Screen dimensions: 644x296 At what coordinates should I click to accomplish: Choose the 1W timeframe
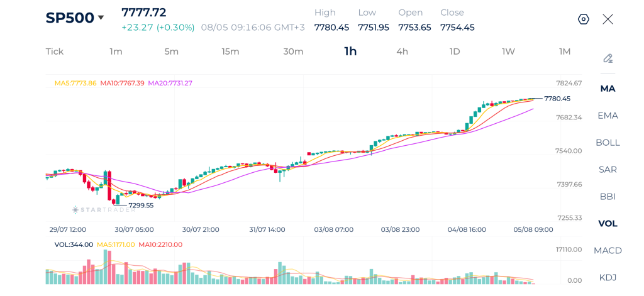(x=508, y=52)
